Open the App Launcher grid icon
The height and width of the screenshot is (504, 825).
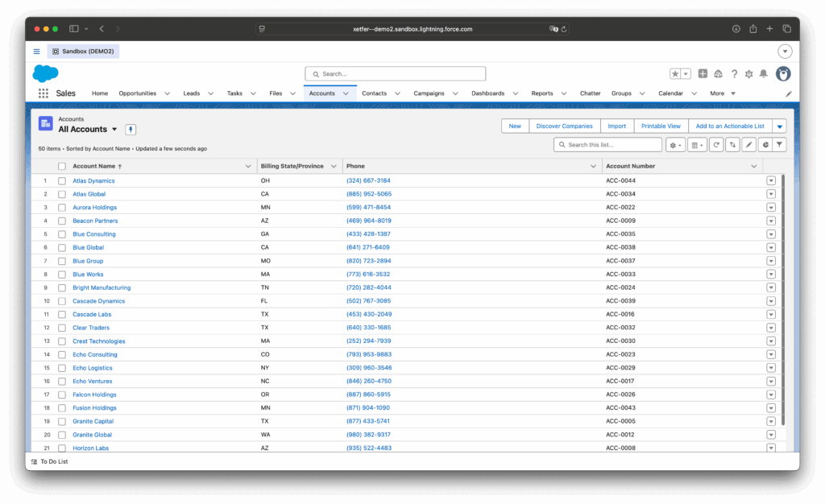click(44, 93)
